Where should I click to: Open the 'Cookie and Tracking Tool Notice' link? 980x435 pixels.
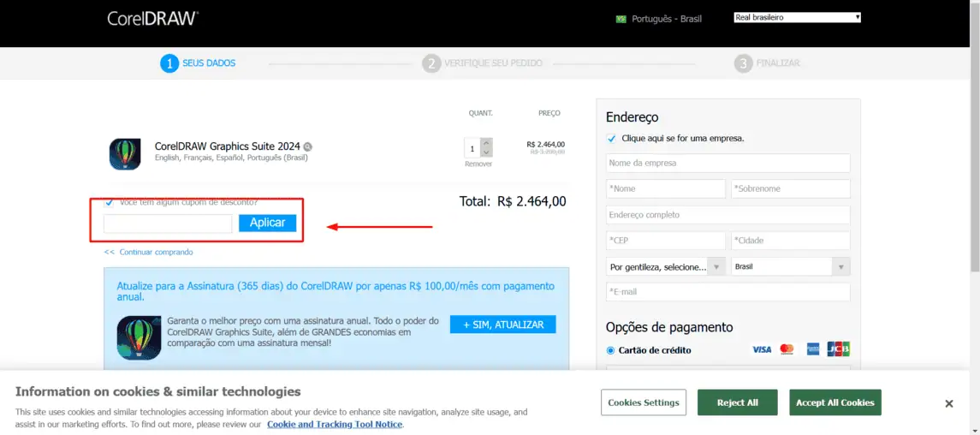335,425
